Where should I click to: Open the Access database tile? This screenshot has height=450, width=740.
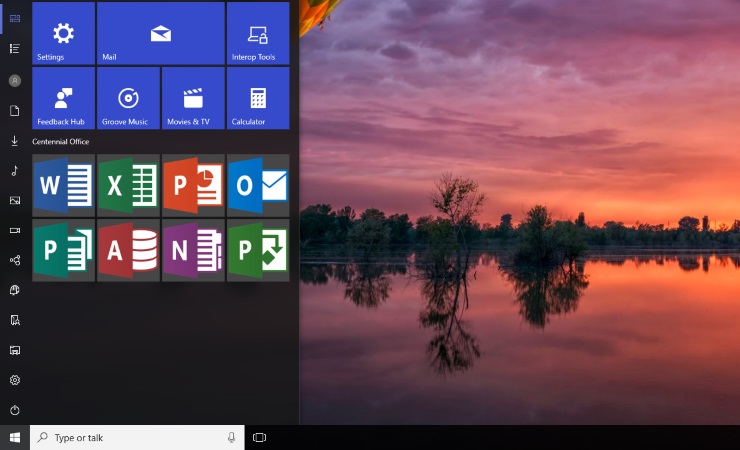pos(128,250)
